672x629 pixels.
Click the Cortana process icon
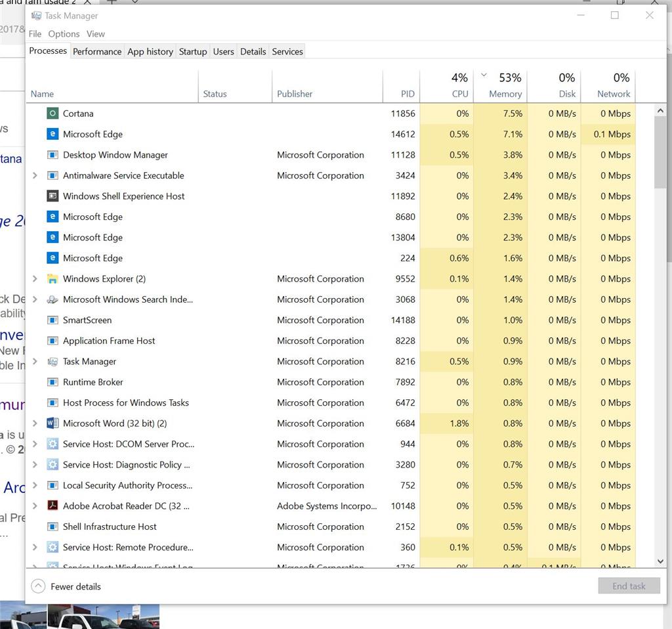tap(52, 114)
